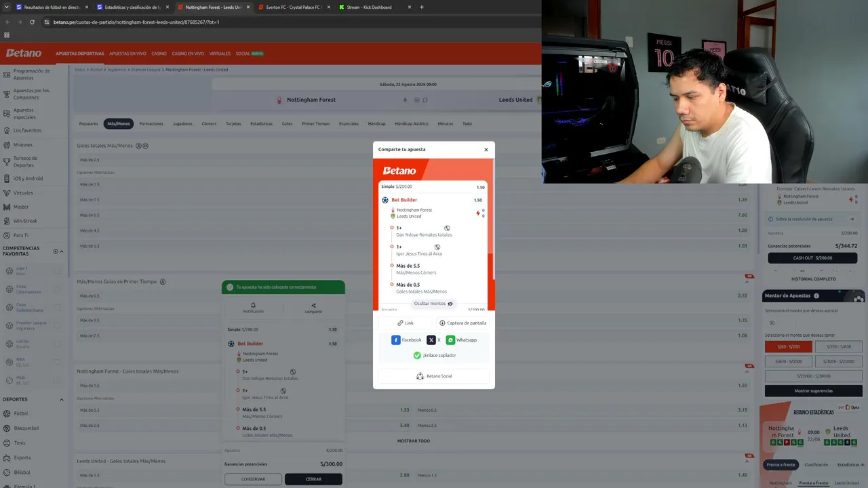The height and width of the screenshot is (488, 868).
Task: Open Casino en Vivo section
Action: click(x=188, y=54)
